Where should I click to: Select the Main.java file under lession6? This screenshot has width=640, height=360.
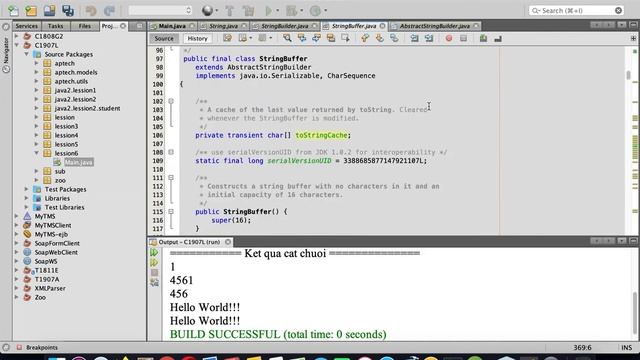tap(79, 162)
